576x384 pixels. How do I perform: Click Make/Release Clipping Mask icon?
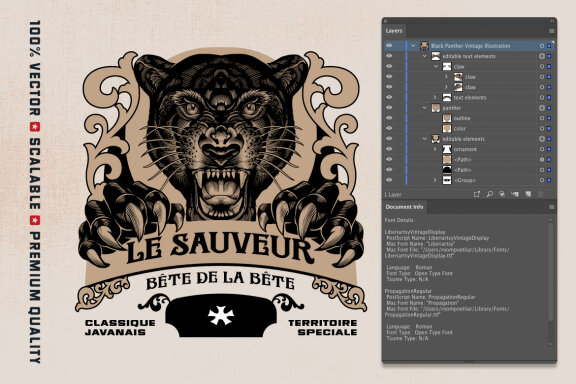[x=502, y=194]
